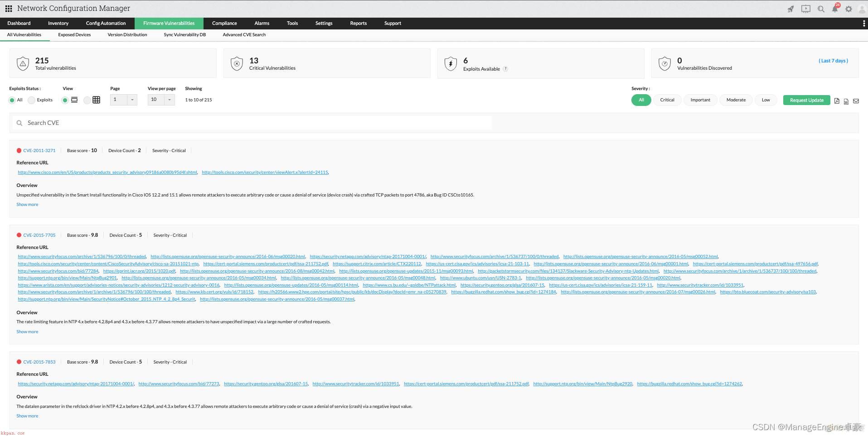The image size is (868, 436).
Task: Click the Exploits Available lightning shield icon
Action: pyautogui.click(x=451, y=64)
